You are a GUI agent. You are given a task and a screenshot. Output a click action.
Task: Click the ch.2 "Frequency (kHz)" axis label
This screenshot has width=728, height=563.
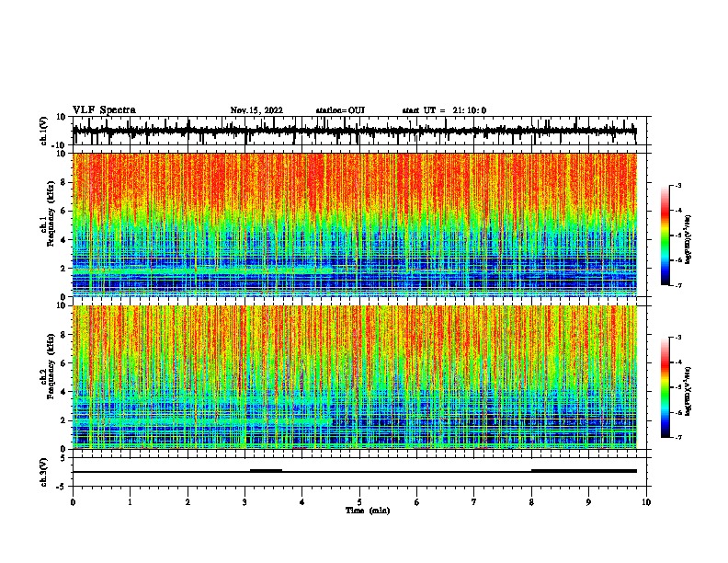51,366
